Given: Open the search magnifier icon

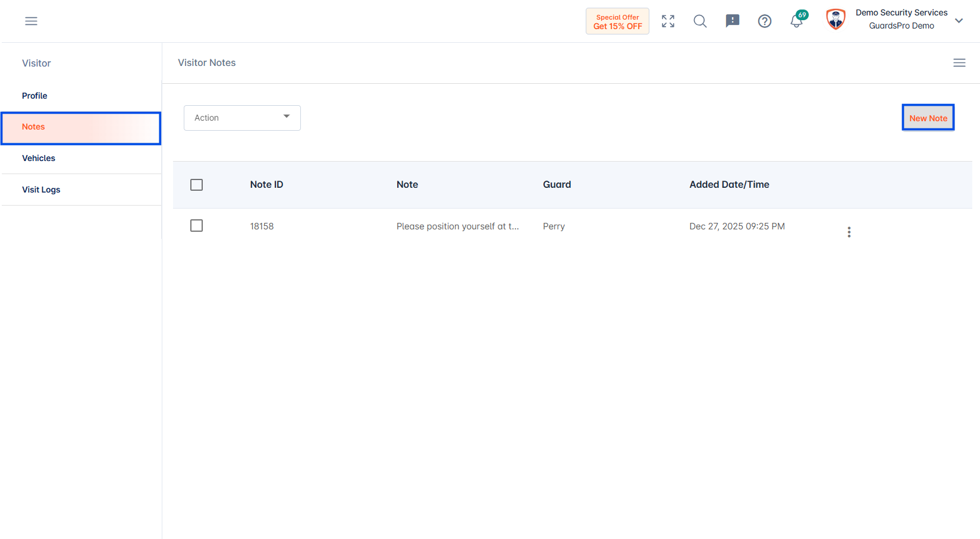Looking at the screenshot, I should coord(700,21).
